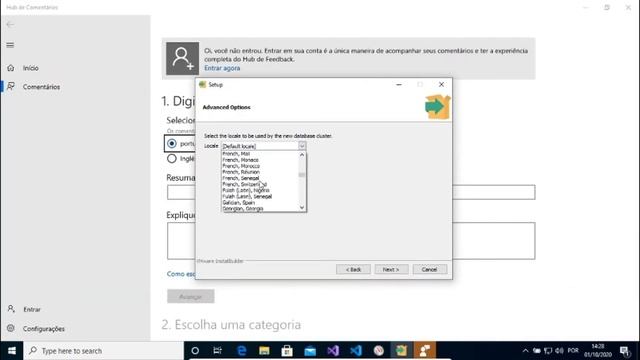Screen dimensions: 640x360
Task: Choose 'French, Switzerland' from locale list
Action: [x=244, y=184]
